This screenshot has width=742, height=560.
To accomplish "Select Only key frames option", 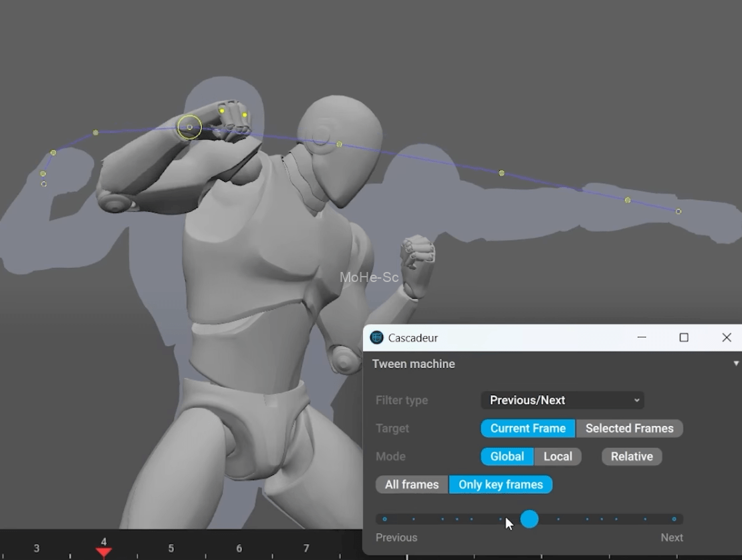I will 501,484.
